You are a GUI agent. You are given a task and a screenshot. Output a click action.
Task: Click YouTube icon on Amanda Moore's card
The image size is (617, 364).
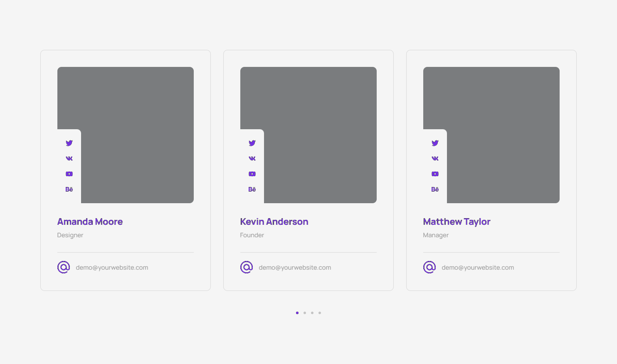(x=69, y=174)
